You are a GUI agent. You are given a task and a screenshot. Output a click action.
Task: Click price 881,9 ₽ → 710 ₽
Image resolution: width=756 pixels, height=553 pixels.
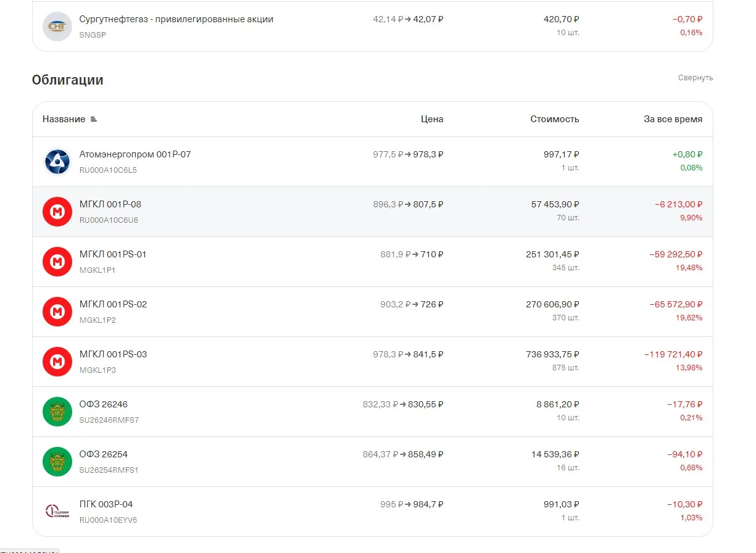412,254
